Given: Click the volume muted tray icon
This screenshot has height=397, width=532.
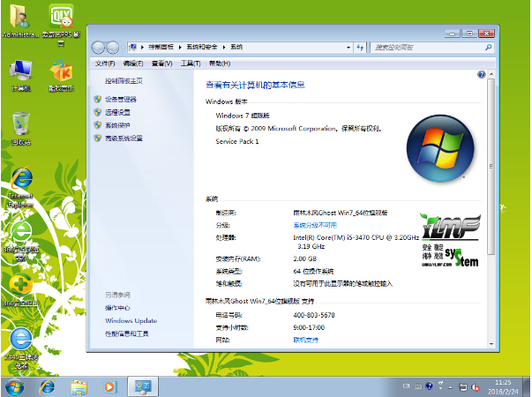Looking at the screenshot, I should click(476, 386).
